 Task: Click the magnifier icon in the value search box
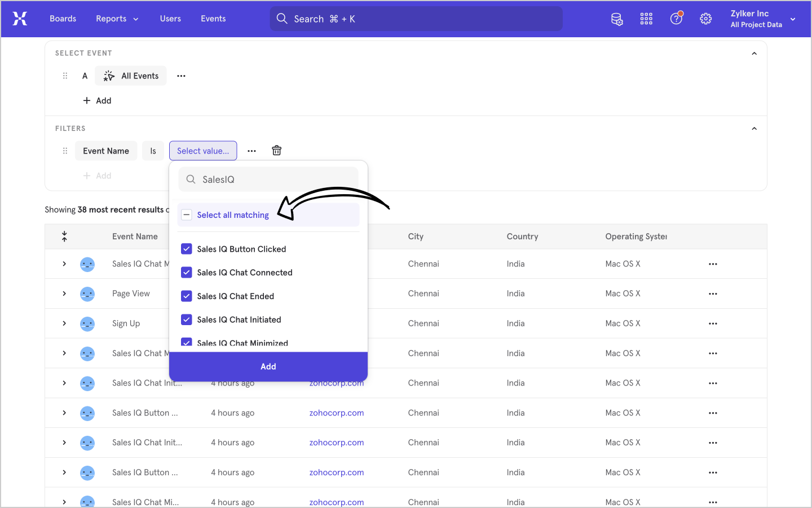tap(191, 179)
